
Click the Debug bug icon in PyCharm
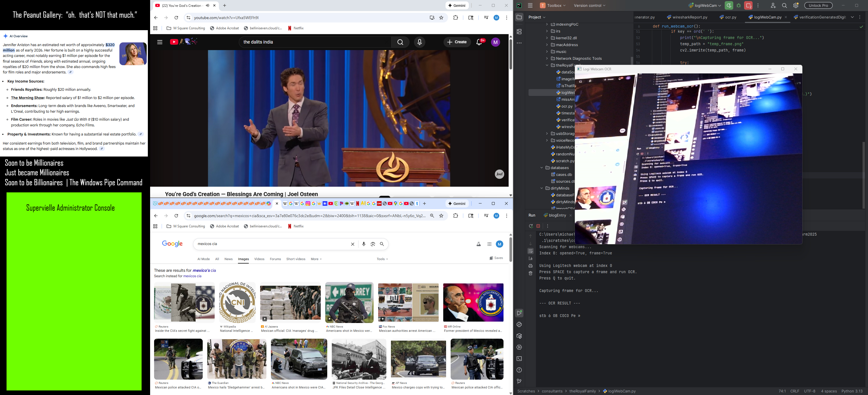739,6
